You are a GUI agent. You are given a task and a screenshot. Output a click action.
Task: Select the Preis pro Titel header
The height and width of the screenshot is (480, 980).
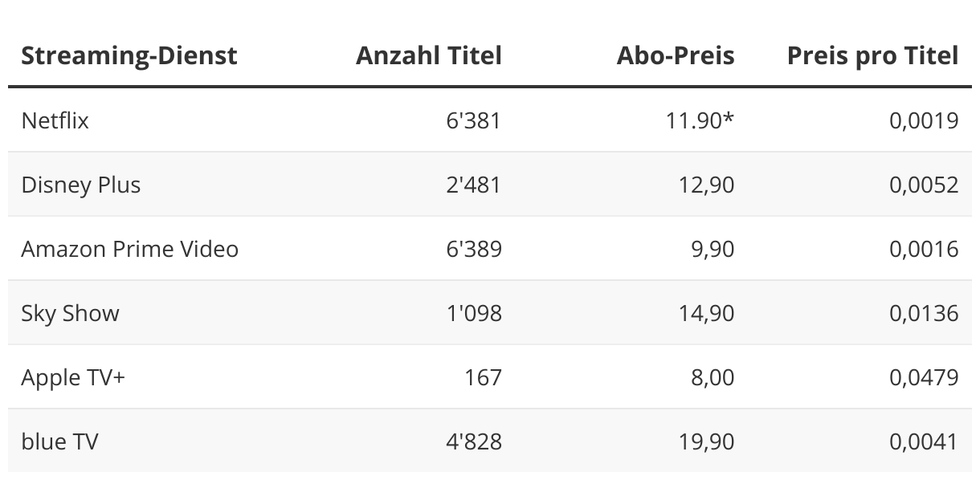tap(873, 55)
